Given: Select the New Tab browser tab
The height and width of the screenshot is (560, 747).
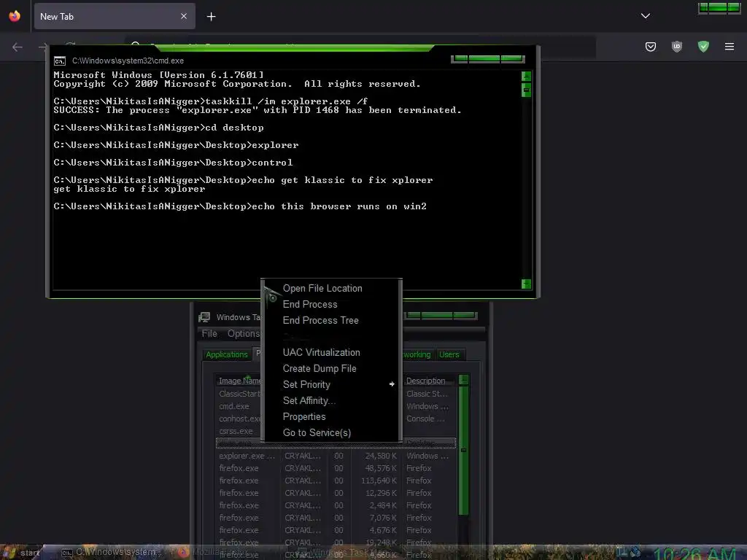Looking at the screenshot, I should [115, 16].
